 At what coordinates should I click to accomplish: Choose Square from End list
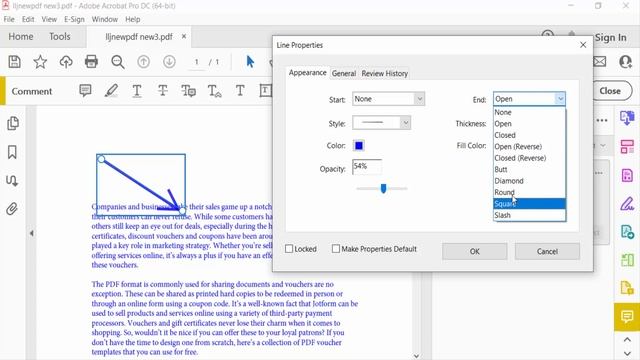529,203
